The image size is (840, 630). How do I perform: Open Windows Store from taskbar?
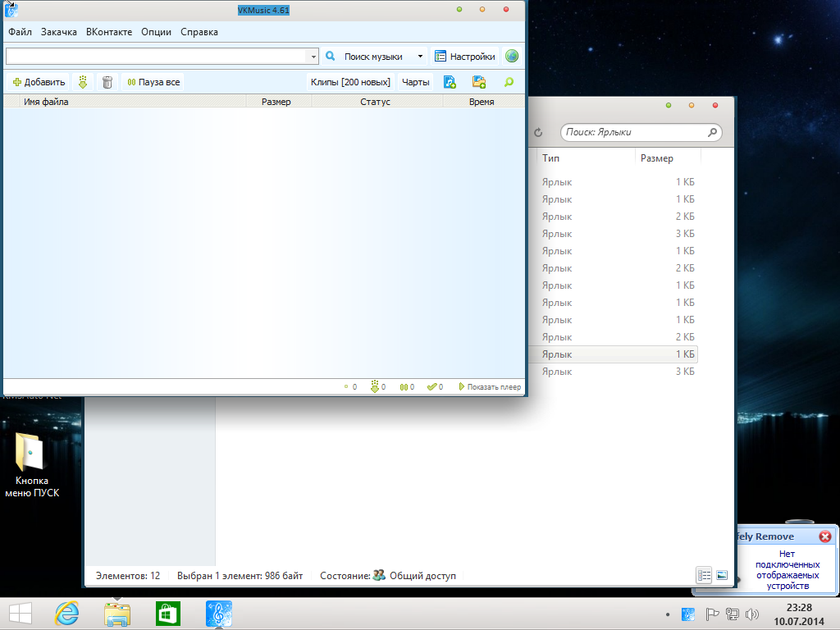coord(167,614)
